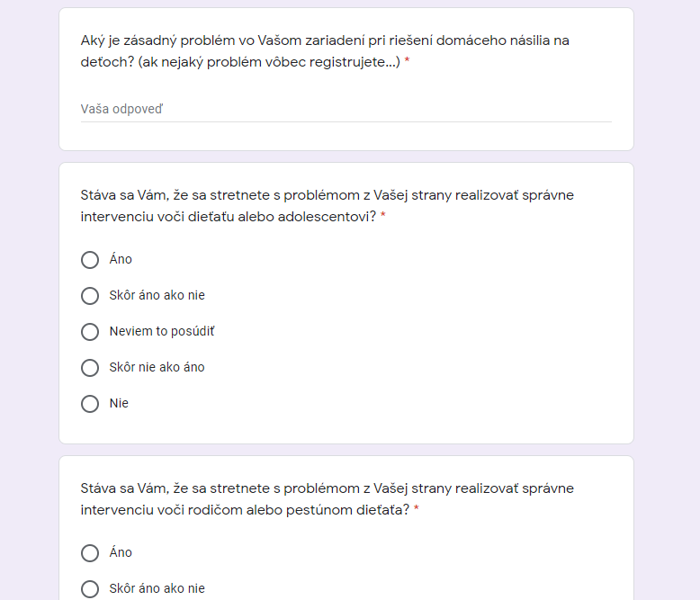The height and width of the screenshot is (600, 700).
Task: Click the red asterisk after 'registrujete...)'
Action: click(x=407, y=60)
